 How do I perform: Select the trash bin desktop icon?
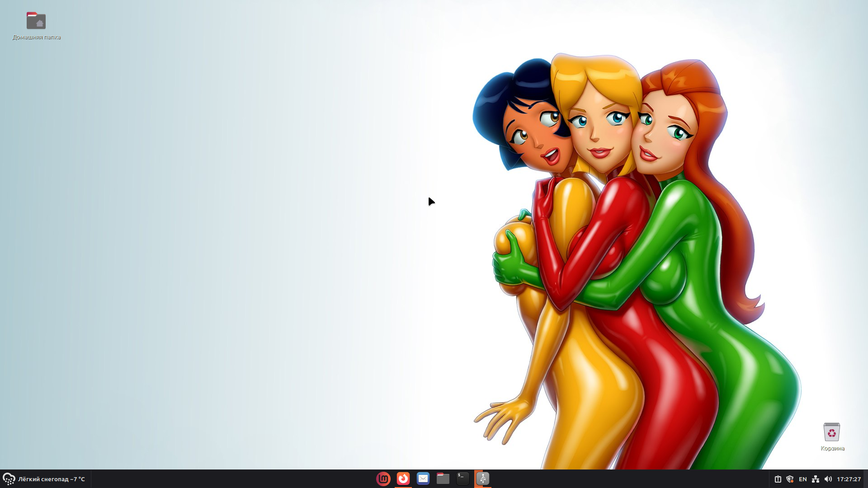click(x=831, y=432)
